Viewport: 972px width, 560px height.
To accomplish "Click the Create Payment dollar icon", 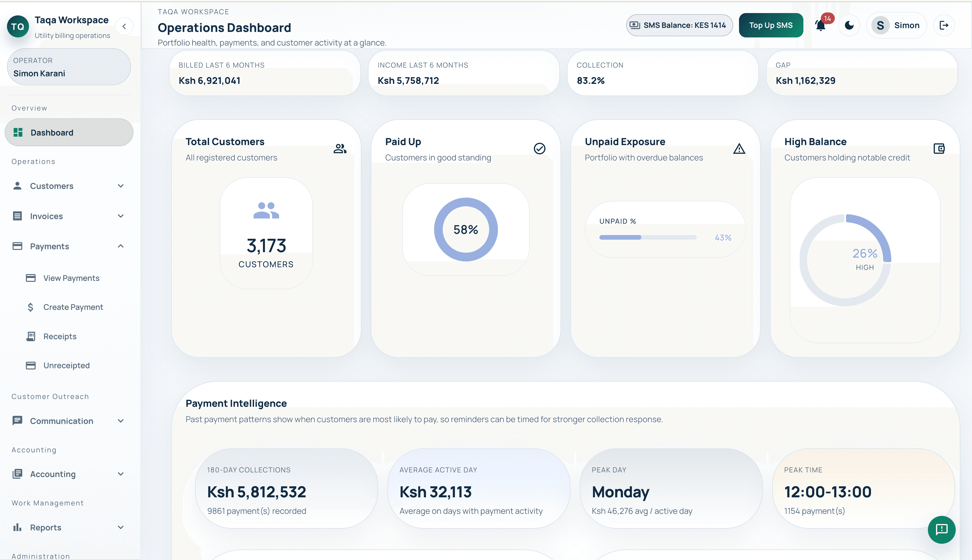I will click(x=31, y=307).
